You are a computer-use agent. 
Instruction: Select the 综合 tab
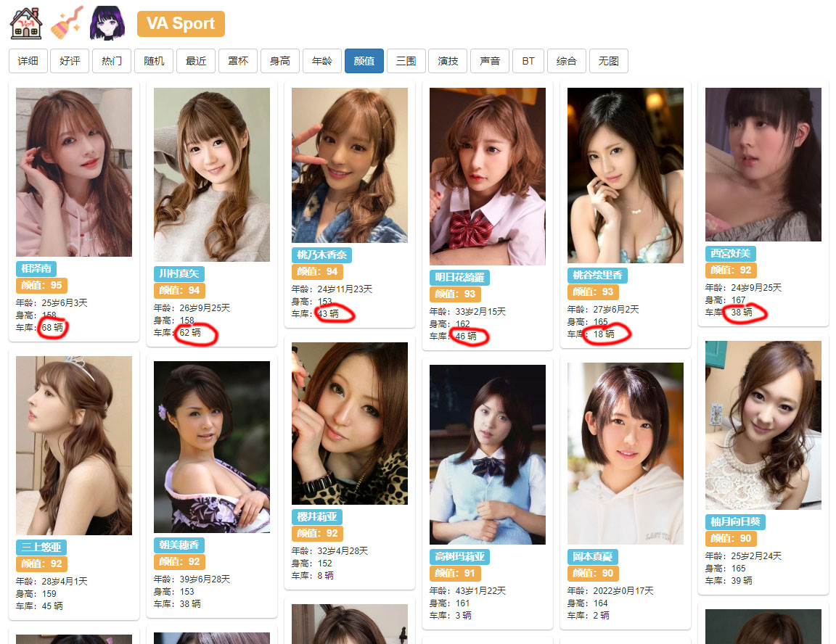pyautogui.click(x=566, y=61)
